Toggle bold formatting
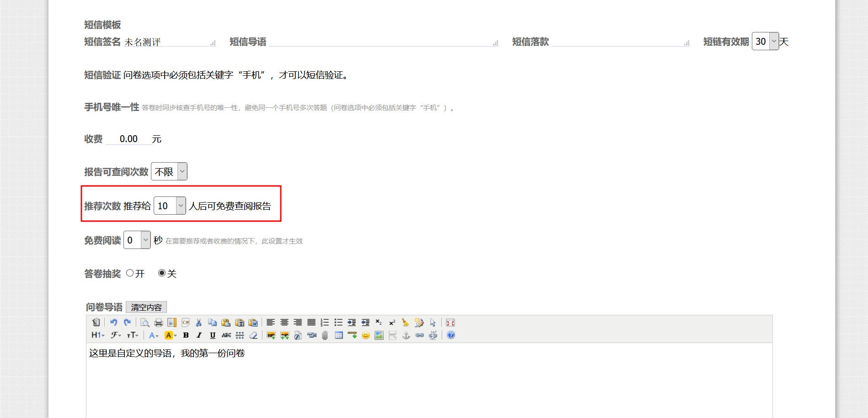The height and width of the screenshot is (418, 868). (x=186, y=335)
